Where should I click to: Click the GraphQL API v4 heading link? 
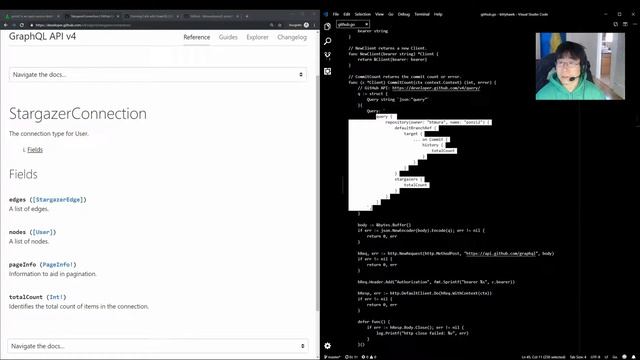click(42, 36)
